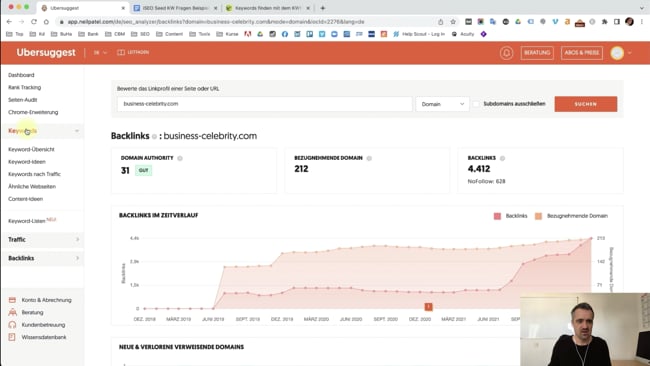Image resolution: width=650 pixels, height=366 pixels.
Task: Click the business-celebrity.com domain input field
Action: pos(264,104)
